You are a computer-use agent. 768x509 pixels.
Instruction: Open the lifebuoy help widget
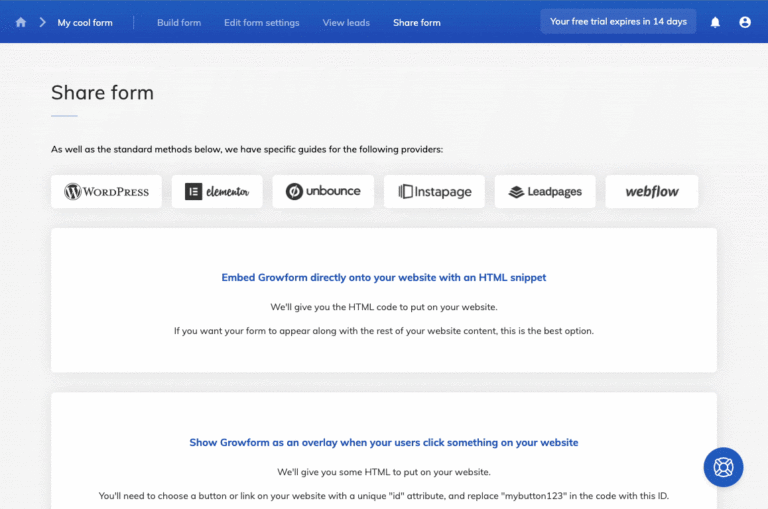coord(723,467)
